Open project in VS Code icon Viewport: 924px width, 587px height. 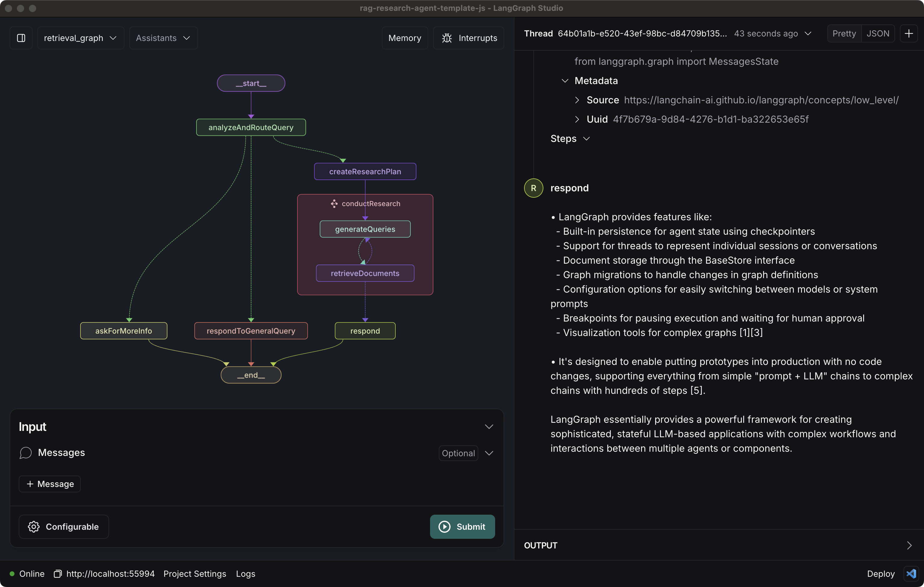(x=911, y=573)
